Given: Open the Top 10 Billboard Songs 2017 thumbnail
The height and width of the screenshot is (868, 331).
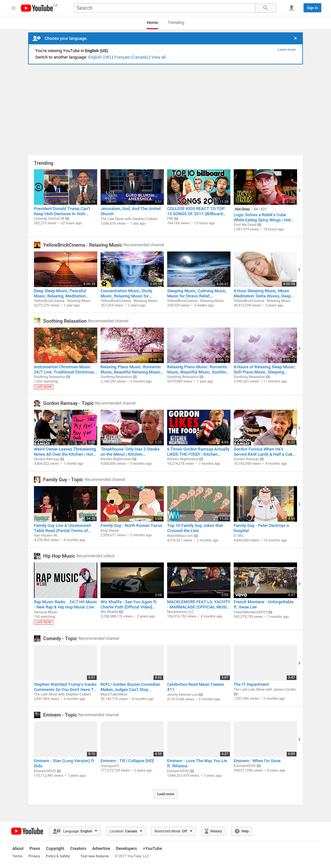Looking at the screenshot, I should [x=199, y=187].
